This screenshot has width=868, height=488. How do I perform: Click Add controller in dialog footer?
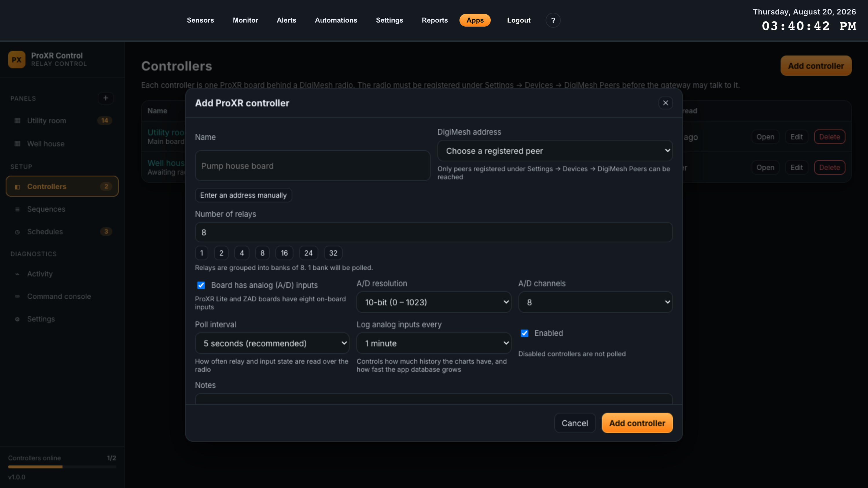(x=637, y=423)
